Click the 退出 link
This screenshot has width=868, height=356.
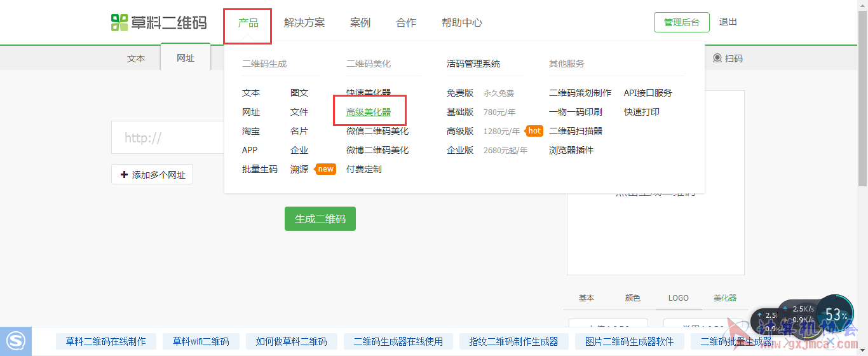click(x=728, y=22)
